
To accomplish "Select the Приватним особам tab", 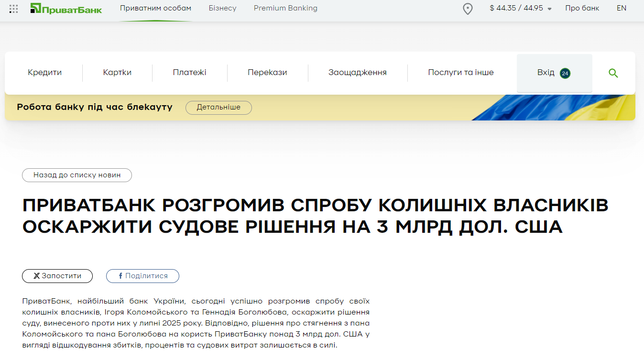I will click(x=155, y=8).
